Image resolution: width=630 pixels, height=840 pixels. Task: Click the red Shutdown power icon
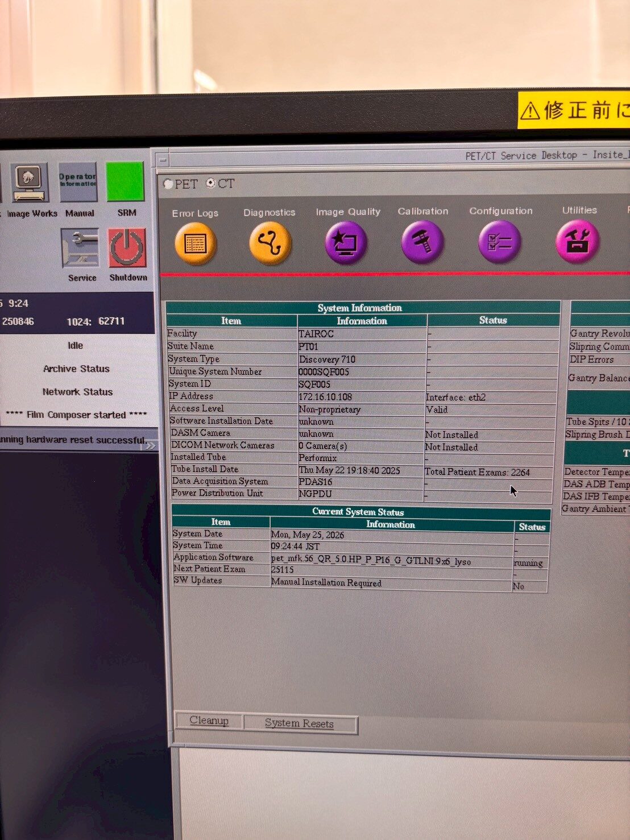(127, 248)
